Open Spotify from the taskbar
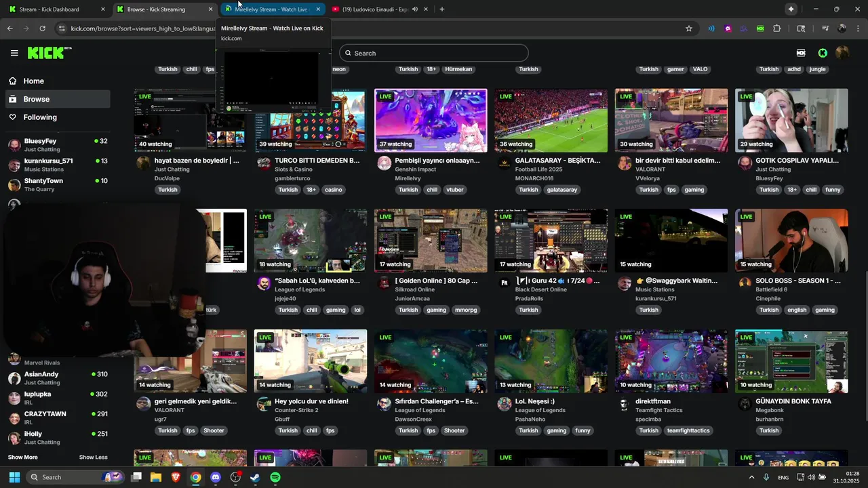The height and width of the screenshot is (488, 868). coord(275,477)
